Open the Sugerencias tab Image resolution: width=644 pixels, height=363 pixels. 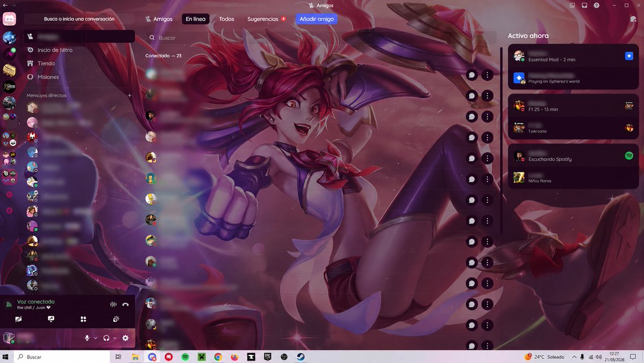[266, 19]
